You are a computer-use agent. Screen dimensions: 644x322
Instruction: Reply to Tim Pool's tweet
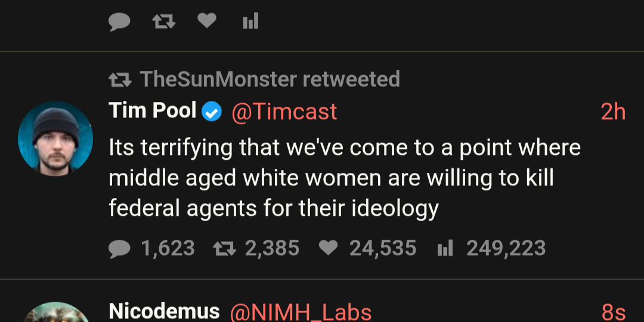119,248
